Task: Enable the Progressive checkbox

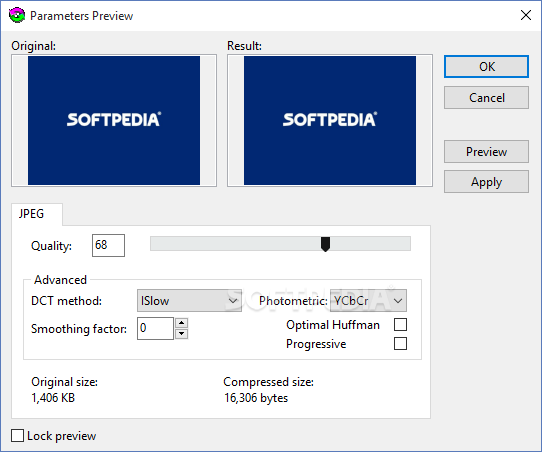Action: [400, 344]
